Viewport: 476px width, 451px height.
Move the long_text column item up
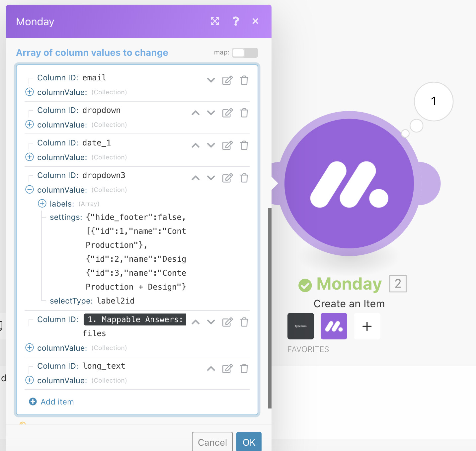pyautogui.click(x=211, y=368)
